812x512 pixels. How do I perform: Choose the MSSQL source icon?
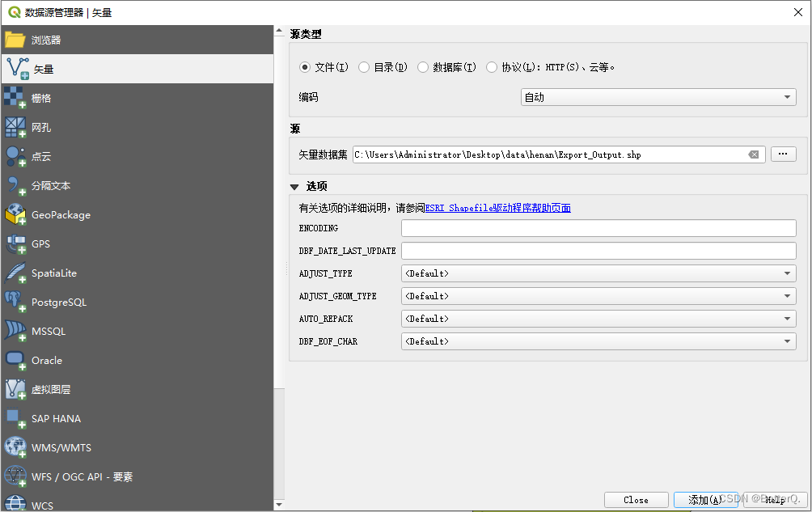15,331
